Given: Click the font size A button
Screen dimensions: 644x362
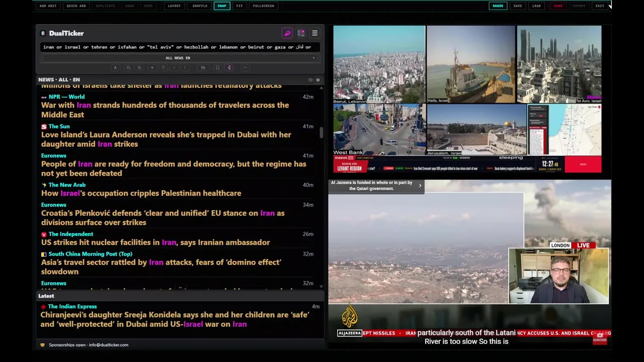Looking at the screenshot, I should click(115, 67).
